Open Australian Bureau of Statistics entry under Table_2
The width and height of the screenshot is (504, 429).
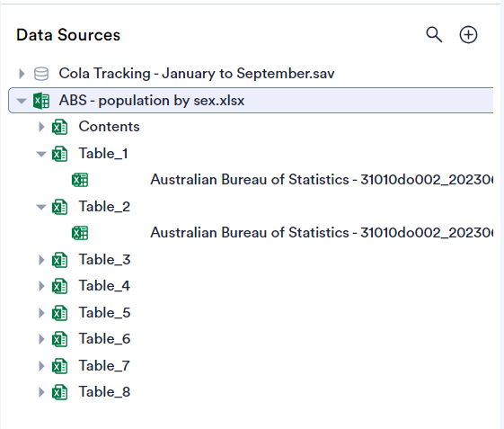coord(322,233)
